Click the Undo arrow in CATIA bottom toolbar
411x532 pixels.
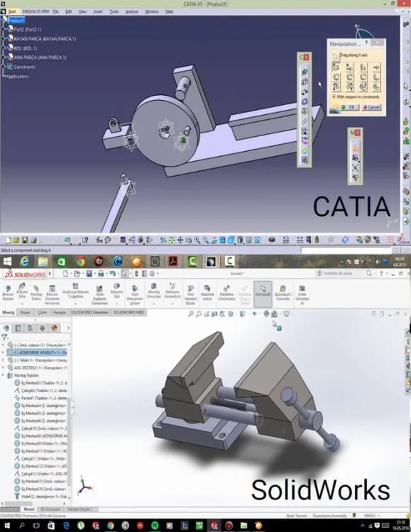point(67,240)
